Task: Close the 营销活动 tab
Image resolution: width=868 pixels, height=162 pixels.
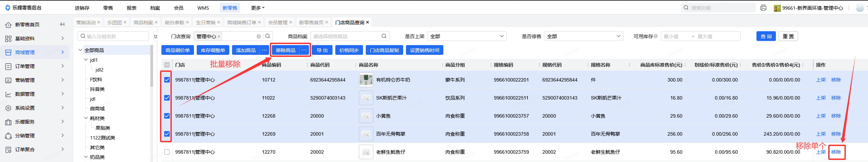Action: (99, 22)
